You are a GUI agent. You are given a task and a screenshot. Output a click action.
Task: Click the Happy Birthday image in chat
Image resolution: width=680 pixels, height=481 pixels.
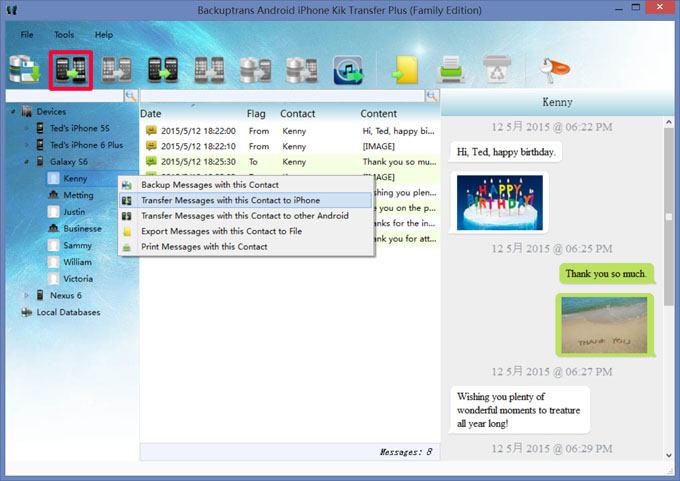498,202
